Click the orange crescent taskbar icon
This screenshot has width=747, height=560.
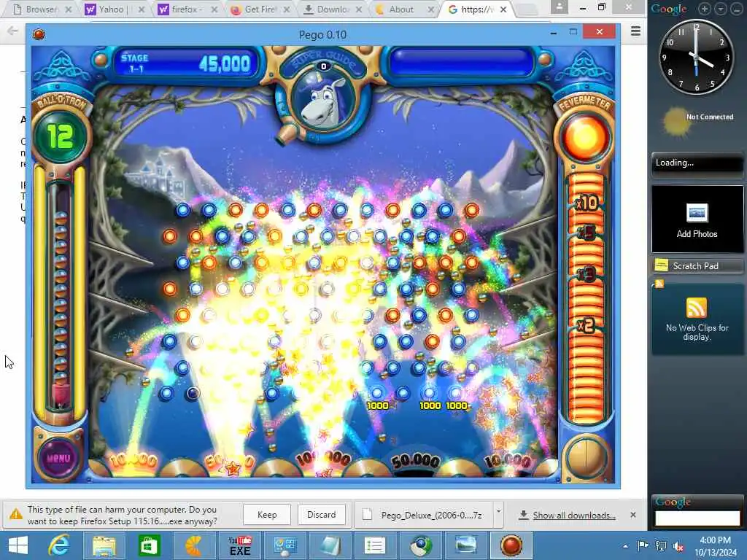click(194, 545)
